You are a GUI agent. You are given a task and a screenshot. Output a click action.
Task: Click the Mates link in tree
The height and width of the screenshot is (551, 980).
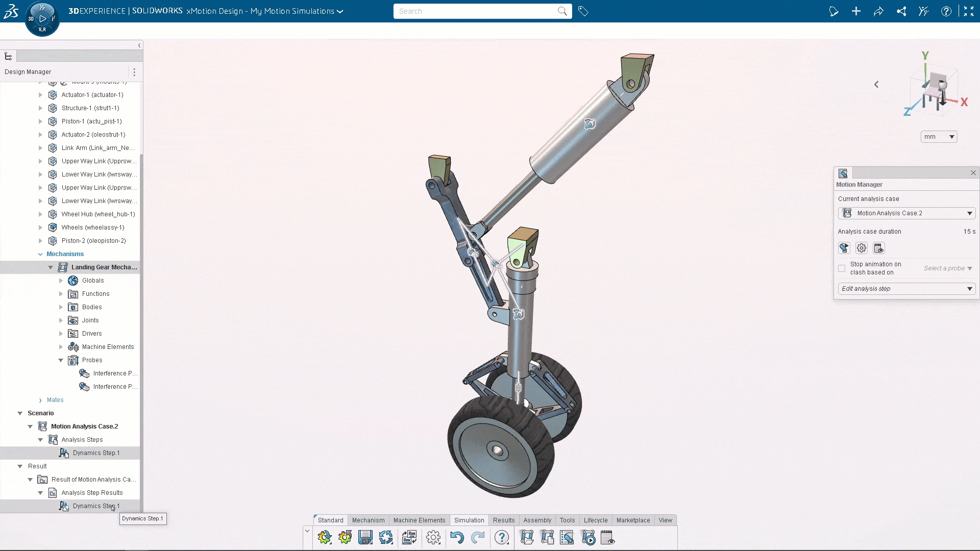(55, 400)
